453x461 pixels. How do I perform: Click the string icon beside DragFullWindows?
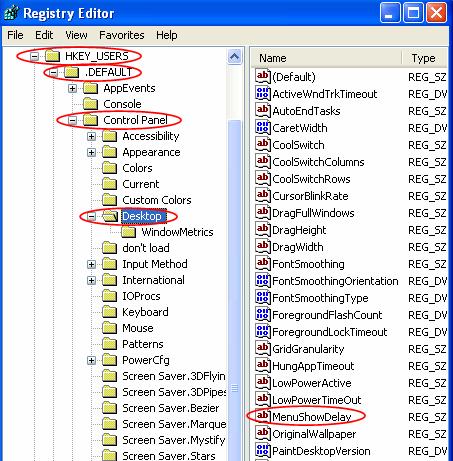(263, 213)
